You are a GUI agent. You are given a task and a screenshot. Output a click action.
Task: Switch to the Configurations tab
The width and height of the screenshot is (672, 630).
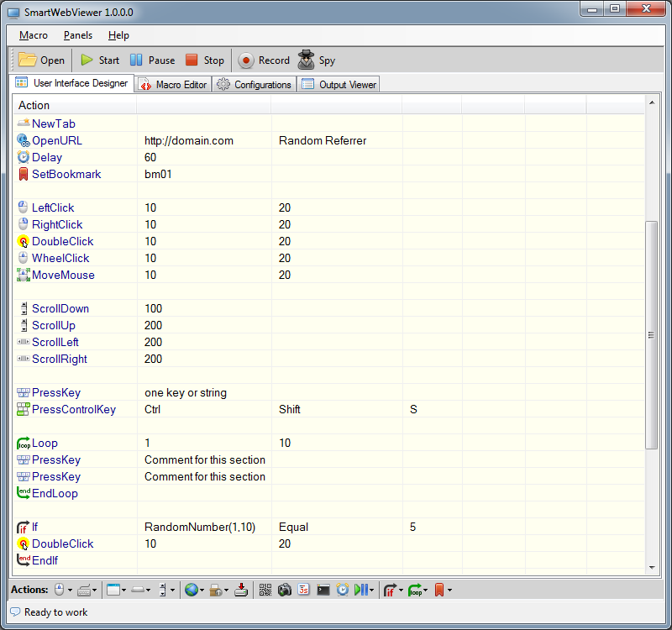tap(255, 85)
